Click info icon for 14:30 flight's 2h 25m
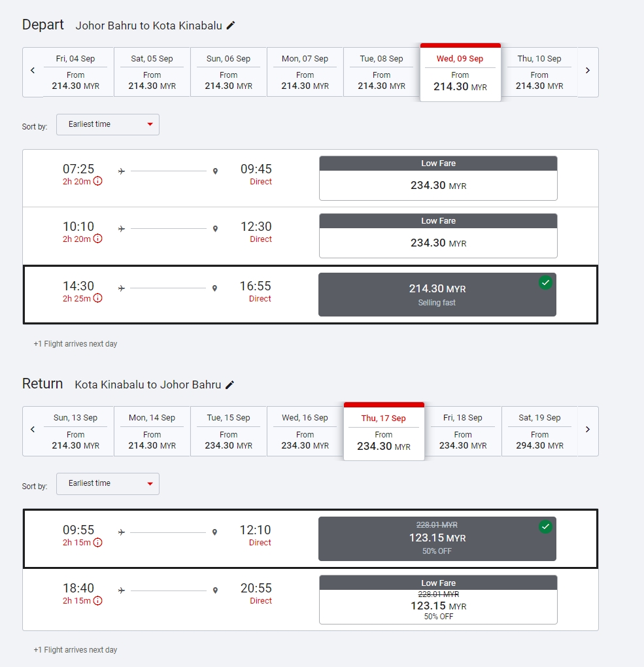The height and width of the screenshot is (667, 644). point(98,298)
